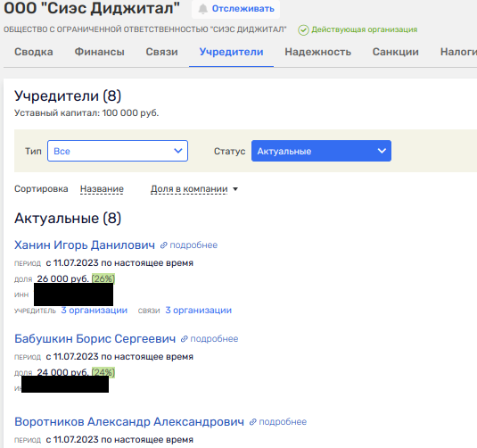Click the Актуальные (8) section heading
This screenshot has height=448, width=477.
tap(68, 219)
